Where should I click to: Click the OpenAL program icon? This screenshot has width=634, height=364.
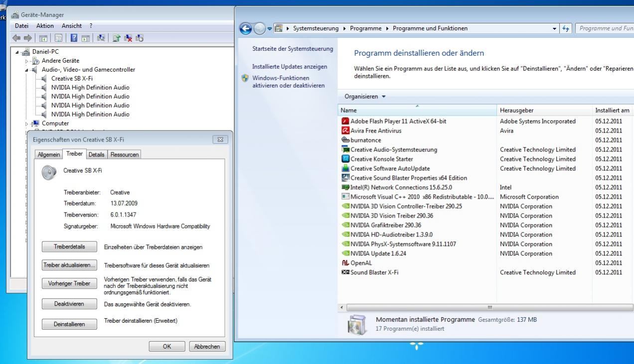(x=345, y=263)
